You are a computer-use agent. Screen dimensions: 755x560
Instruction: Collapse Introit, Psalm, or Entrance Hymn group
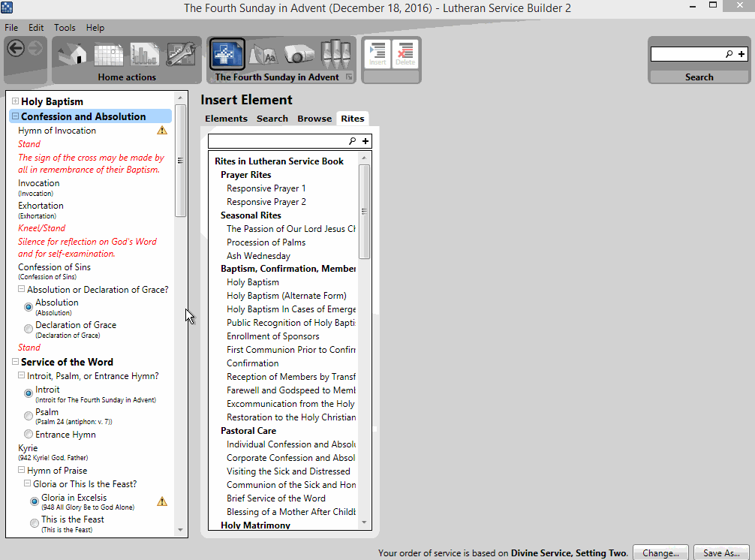coord(21,375)
